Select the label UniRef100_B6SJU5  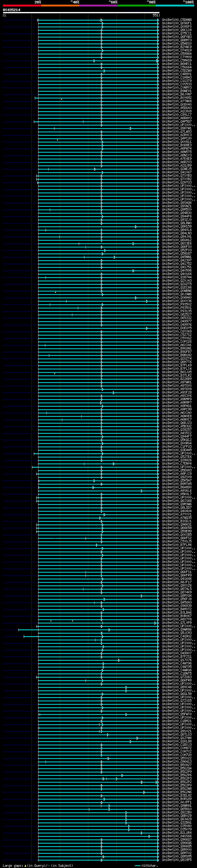pyautogui.click(x=176, y=372)
